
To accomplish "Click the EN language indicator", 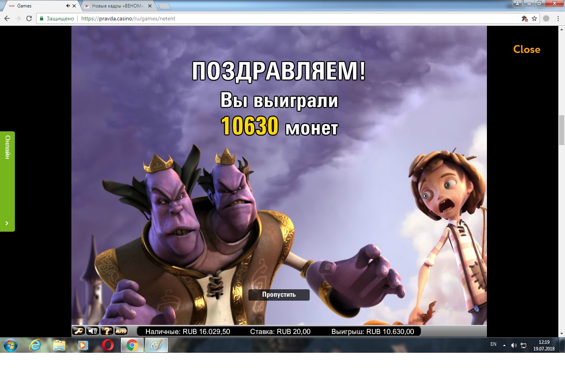I will pos(493,344).
